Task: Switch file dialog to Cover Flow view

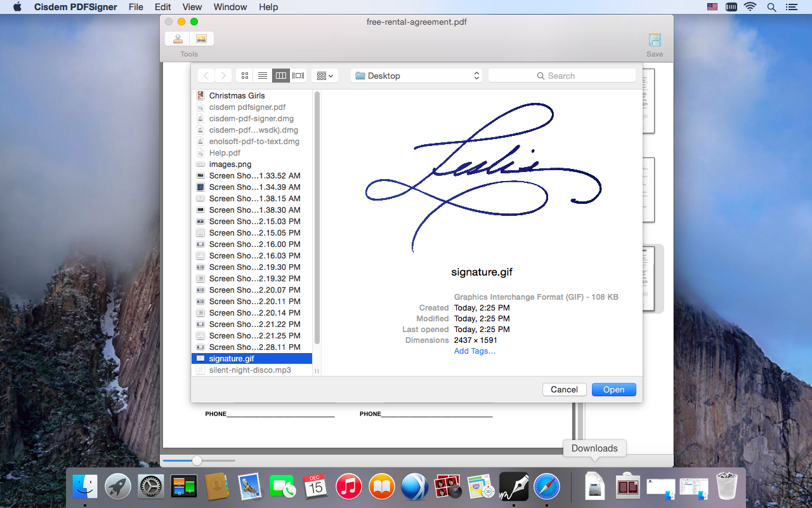Action: pyautogui.click(x=298, y=76)
